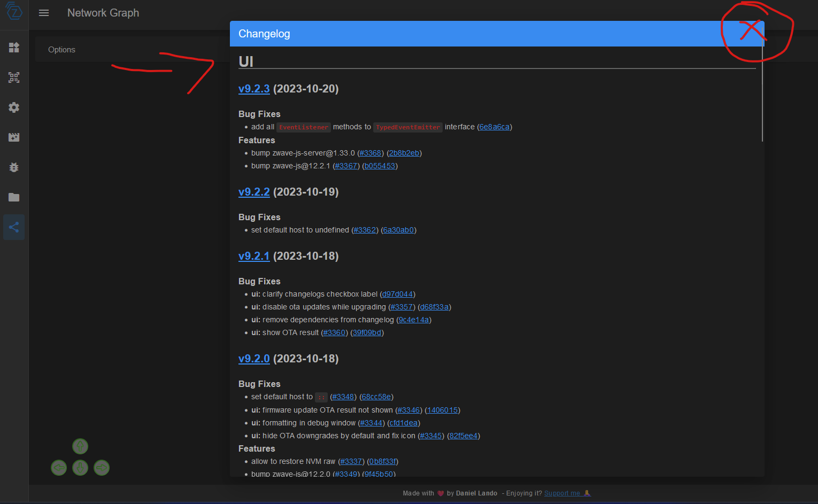Expand the Options panel

61,49
